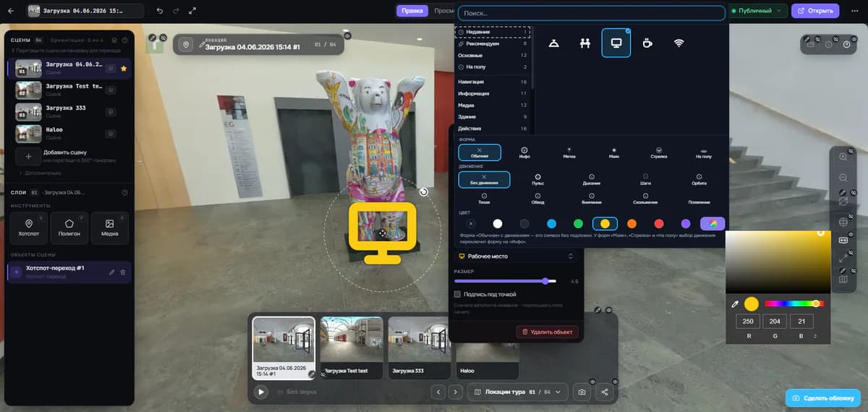Viewport: 868px width, 412px height.
Task: Click the icon search field Поиск
Action: click(x=592, y=13)
